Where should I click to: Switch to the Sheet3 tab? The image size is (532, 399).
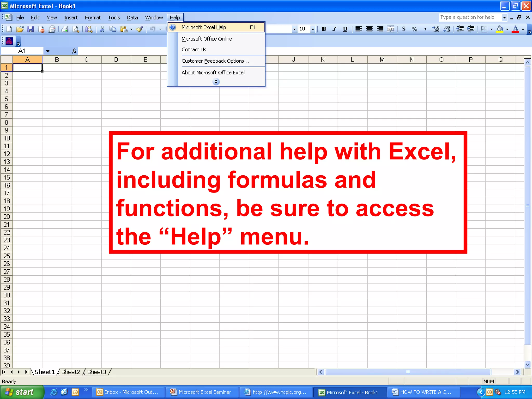point(97,372)
